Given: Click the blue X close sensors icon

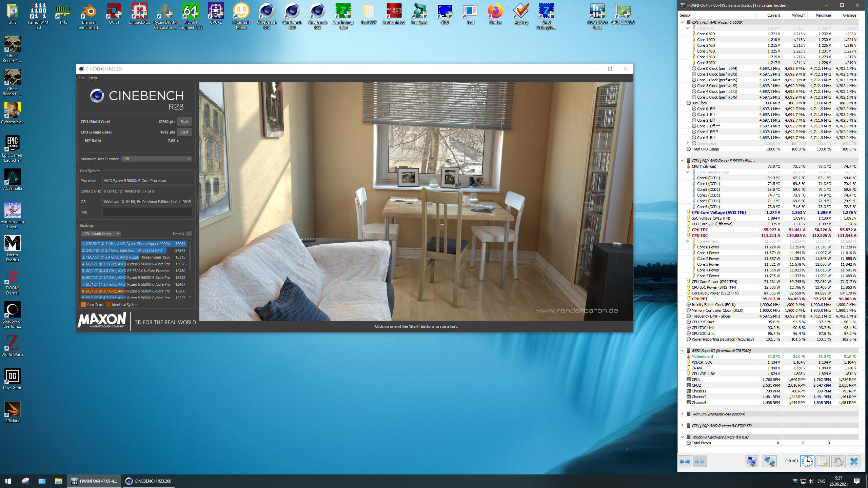Looking at the screenshot, I should click(x=854, y=462).
